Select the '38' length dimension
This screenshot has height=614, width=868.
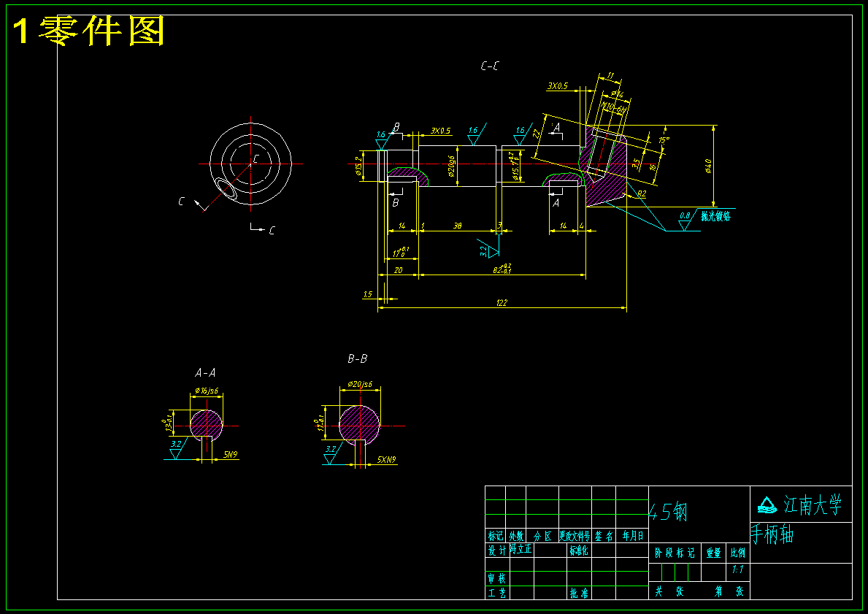click(457, 226)
